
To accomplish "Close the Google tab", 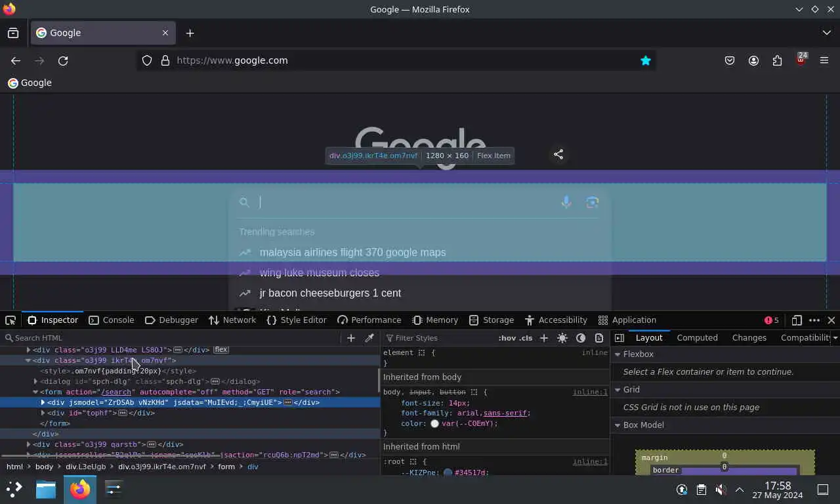I will tap(165, 33).
